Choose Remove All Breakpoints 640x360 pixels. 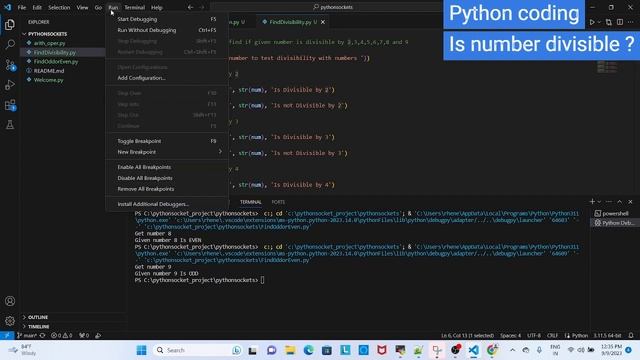tap(167, 189)
